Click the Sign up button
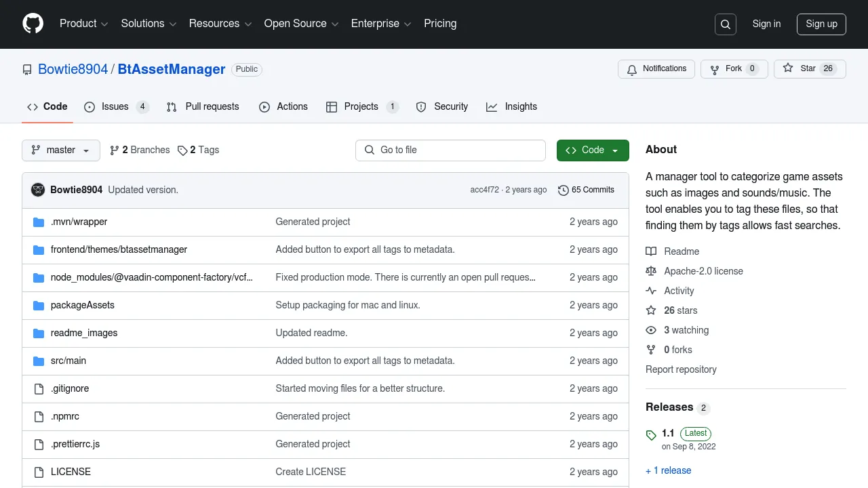Screen dimensions: 868x488 [x=821, y=24]
